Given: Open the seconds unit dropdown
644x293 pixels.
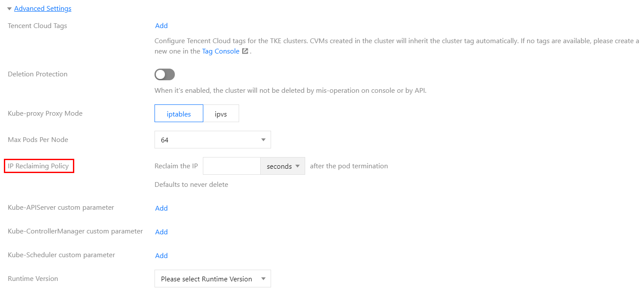Looking at the screenshot, I should click(x=283, y=166).
